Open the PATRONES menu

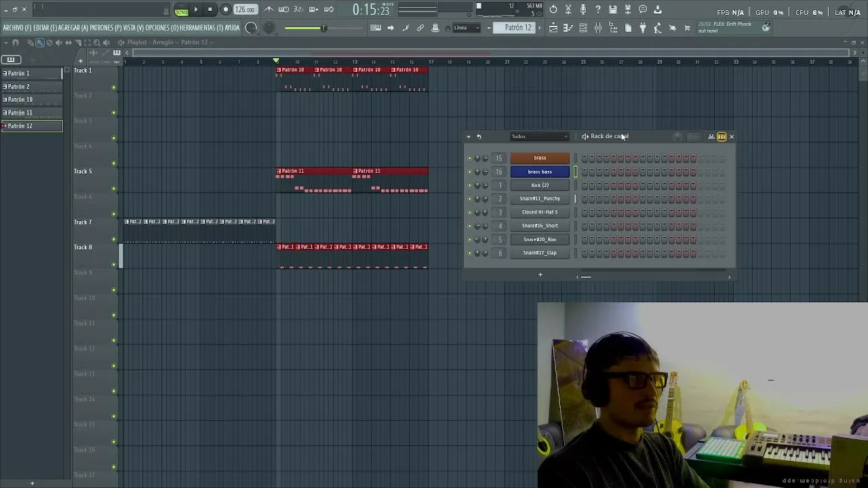tap(105, 28)
